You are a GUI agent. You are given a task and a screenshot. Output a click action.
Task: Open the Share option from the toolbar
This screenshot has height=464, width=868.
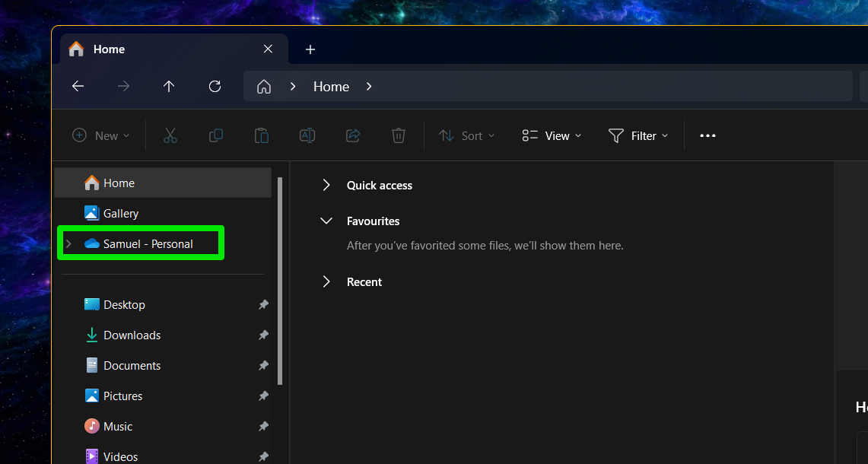click(352, 135)
